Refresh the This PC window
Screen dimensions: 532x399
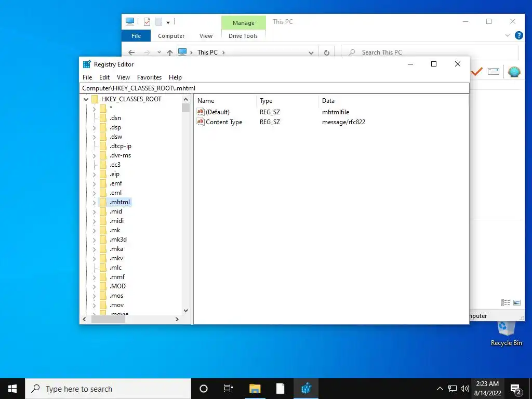click(x=326, y=52)
